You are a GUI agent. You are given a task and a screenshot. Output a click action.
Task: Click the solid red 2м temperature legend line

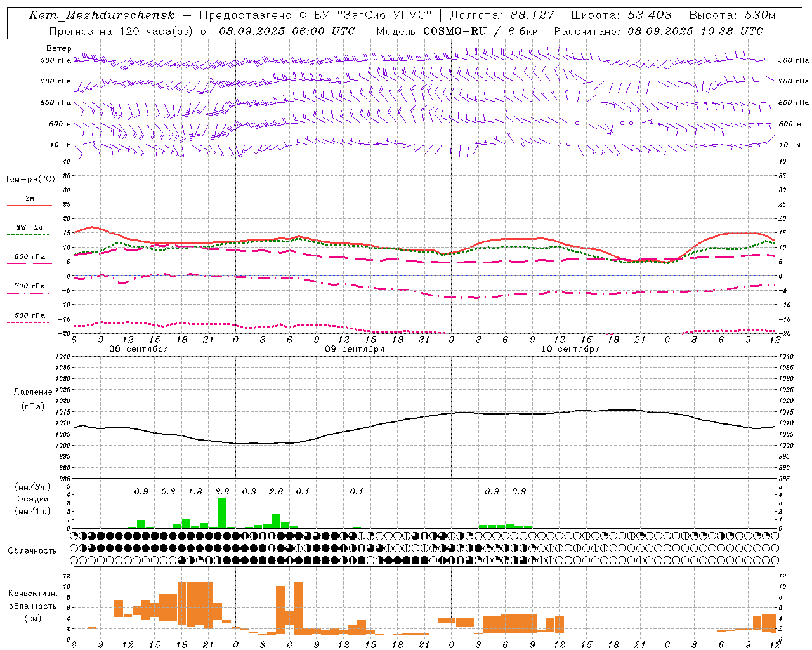pos(29,206)
